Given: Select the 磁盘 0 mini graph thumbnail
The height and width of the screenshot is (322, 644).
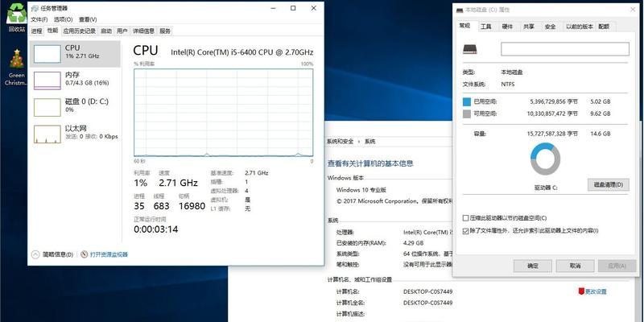Looking at the screenshot, I should tap(47, 107).
